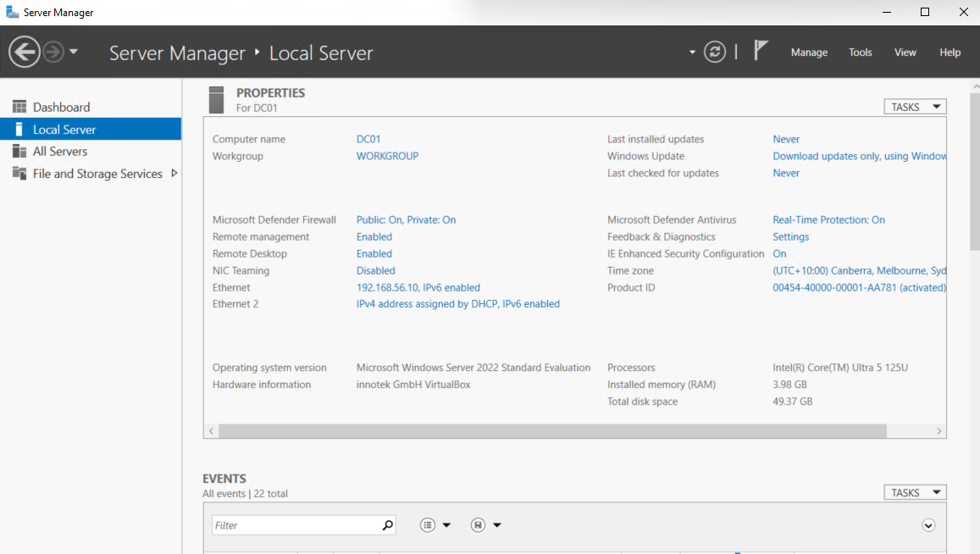Select the Dashboard label in navigation
The width and height of the screenshot is (980, 554).
61,107
